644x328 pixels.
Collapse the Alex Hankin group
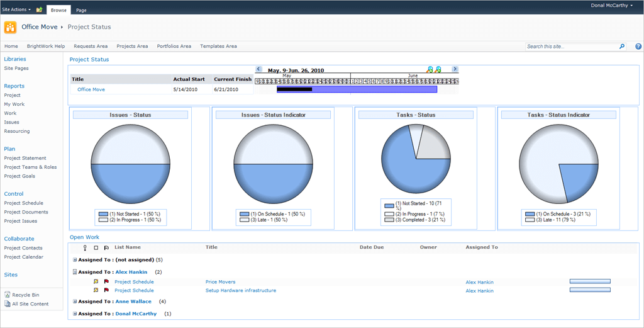tap(75, 272)
